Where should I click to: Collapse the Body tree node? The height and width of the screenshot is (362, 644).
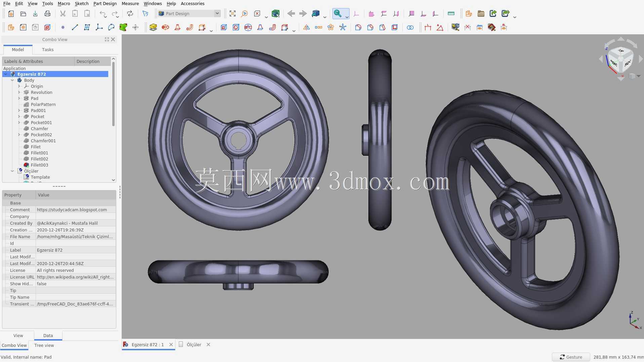(12, 80)
